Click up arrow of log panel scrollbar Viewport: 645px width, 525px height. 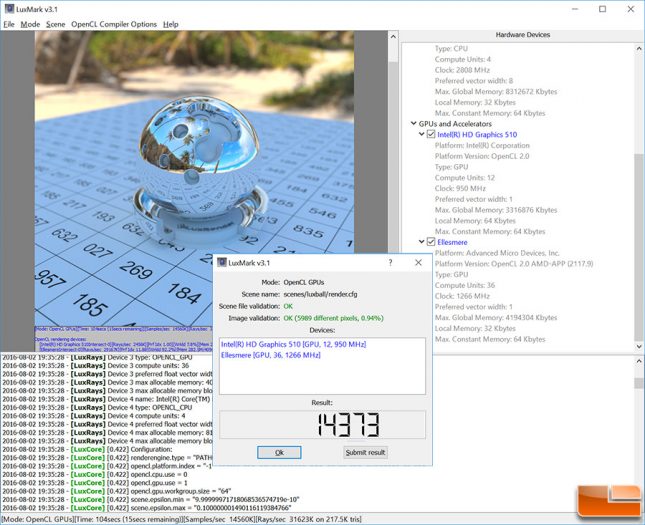pyautogui.click(x=639, y=361)
